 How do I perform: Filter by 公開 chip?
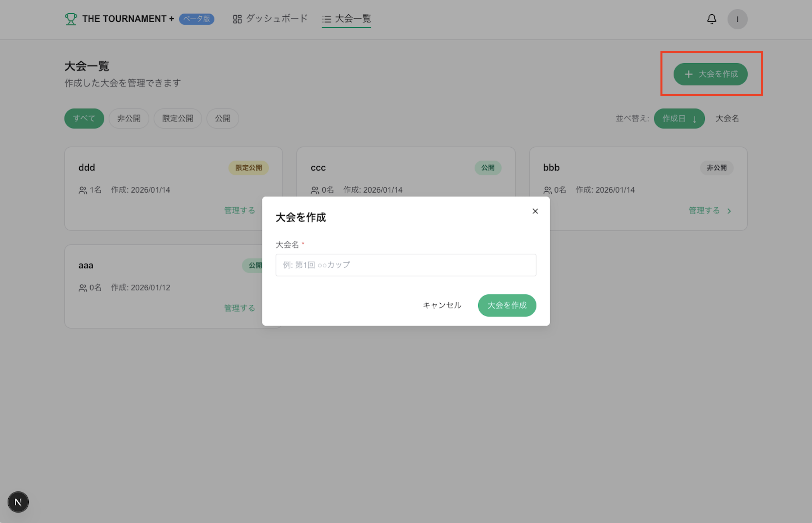pyautogui.click(x=222, y=118)
